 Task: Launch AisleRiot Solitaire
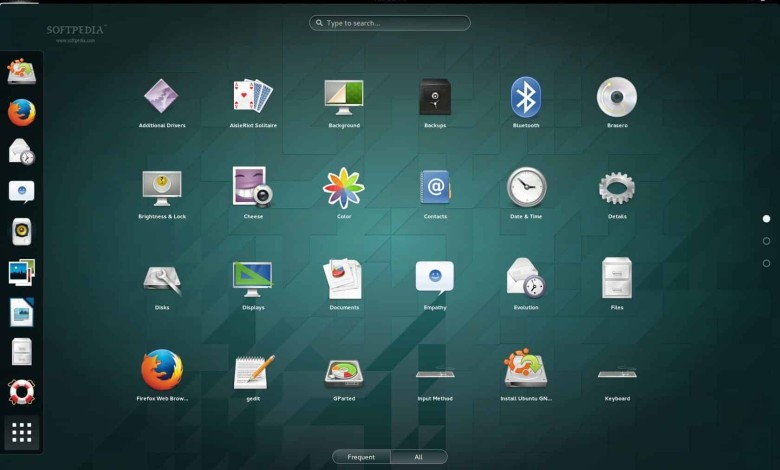(x=253, y=96)
